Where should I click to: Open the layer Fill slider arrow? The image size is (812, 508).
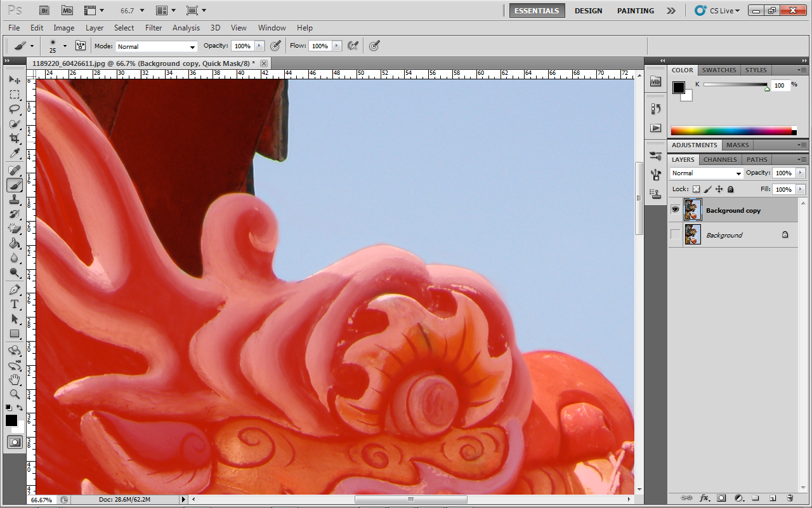(x=801, y=189)
